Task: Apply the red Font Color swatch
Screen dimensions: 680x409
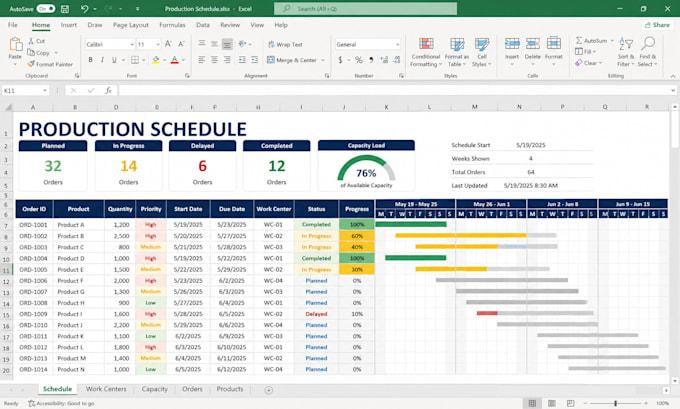Action: (174, 60)
